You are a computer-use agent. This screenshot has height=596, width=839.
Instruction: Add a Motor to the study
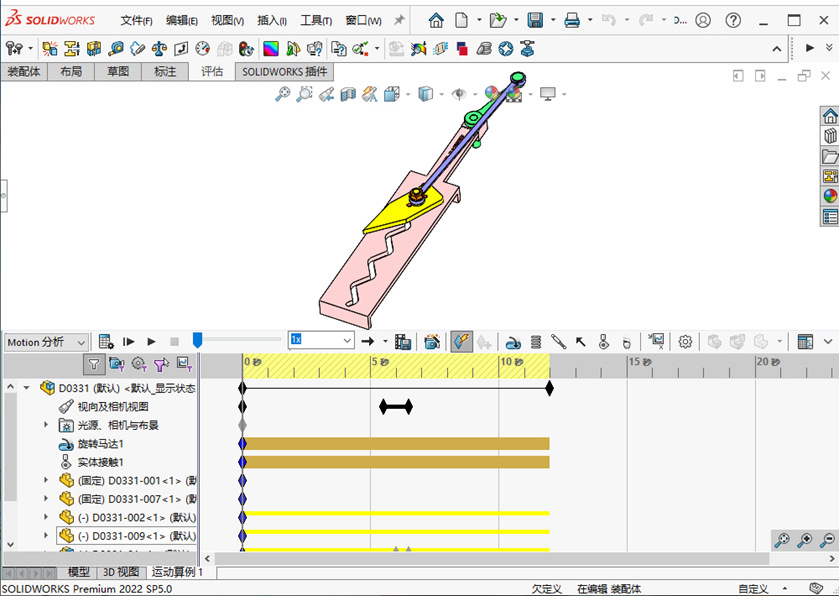(512, 341)
